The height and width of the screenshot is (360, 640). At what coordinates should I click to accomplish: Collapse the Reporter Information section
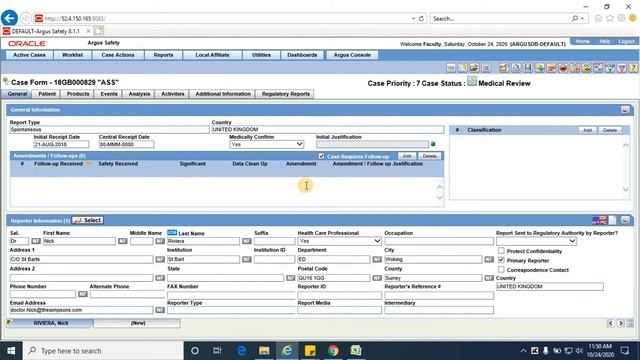(x=625, y=220)
